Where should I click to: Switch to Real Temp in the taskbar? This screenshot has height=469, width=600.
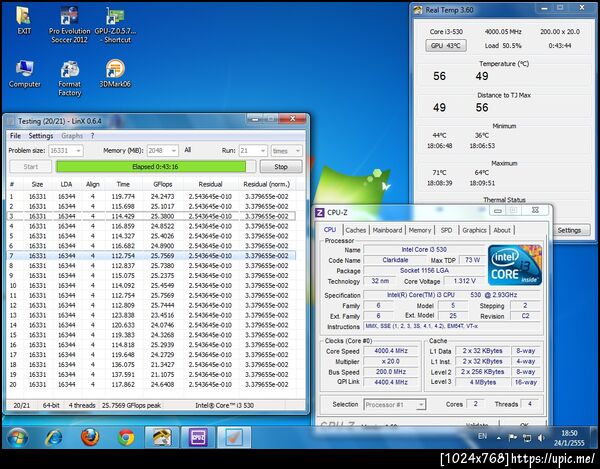(161, 437)
